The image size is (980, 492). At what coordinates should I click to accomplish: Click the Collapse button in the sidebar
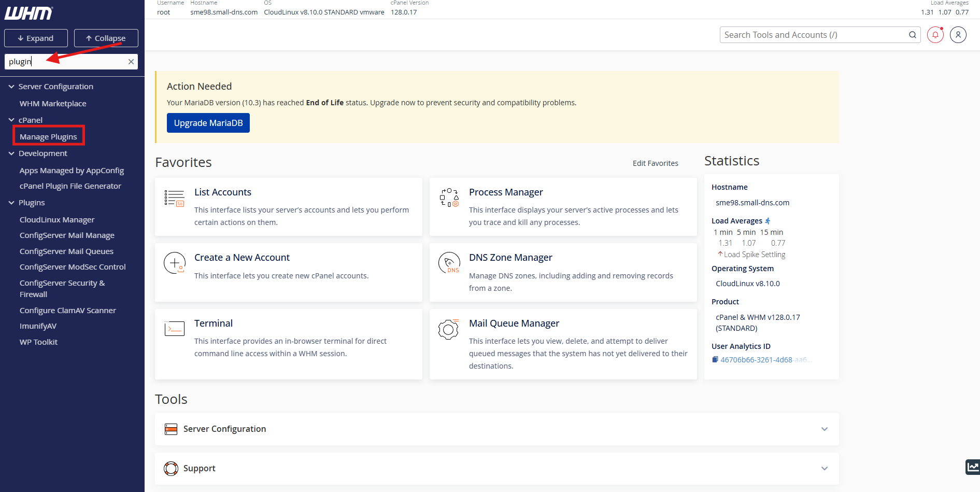pos(106,38)
